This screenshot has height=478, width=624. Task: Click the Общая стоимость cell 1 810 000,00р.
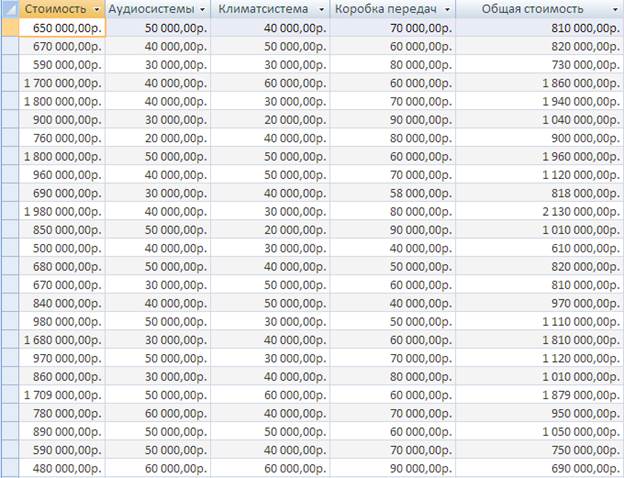coord(539,339)
